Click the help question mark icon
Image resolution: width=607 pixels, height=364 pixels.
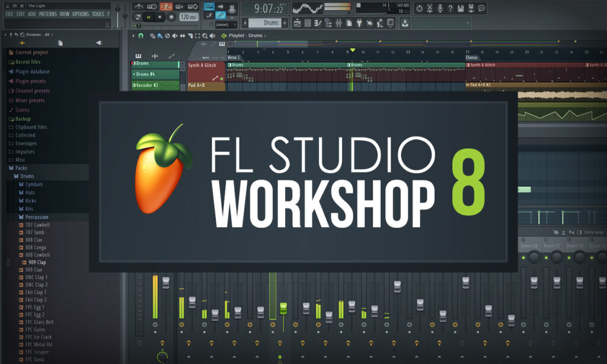451,8
